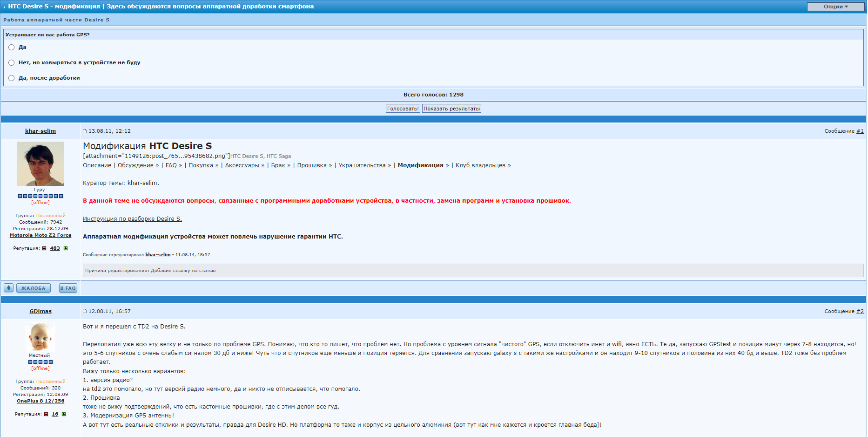Screen dimensions: 868x437
Task: Click GDimas baby avatar image
Action: coord(40,336)
